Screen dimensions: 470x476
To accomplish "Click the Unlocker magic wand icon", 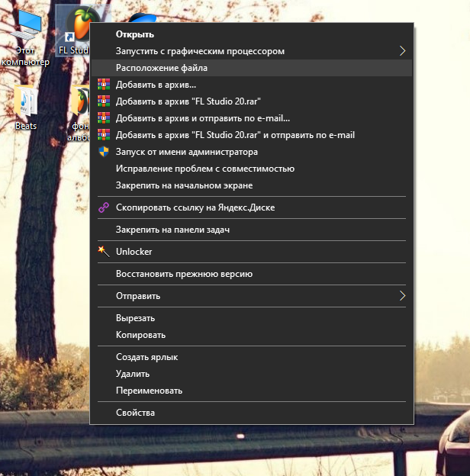I will click(104, 252).
